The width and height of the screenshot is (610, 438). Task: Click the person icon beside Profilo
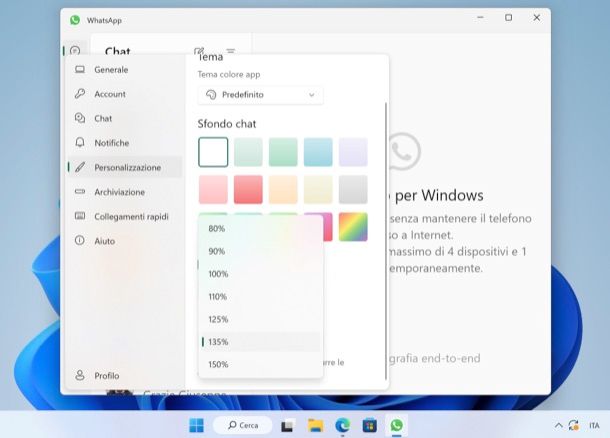[x=80, y=375]
